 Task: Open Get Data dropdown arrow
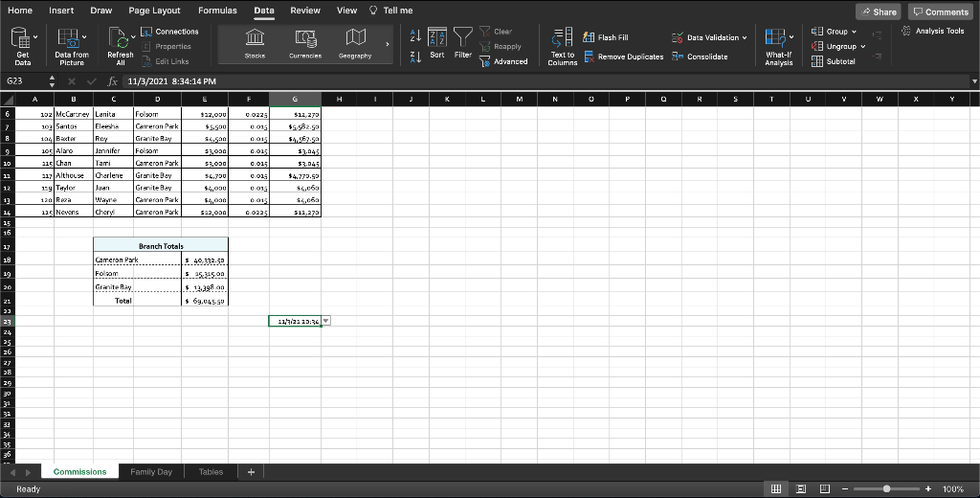[x=35, y=37]
